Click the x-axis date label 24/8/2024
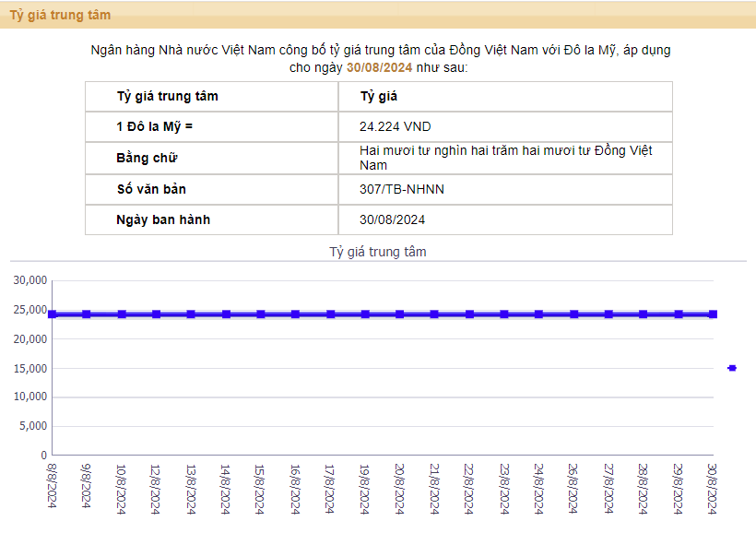The height and width of the screenshot is (533, 756). pyautogui.click(x=539, y=489)
